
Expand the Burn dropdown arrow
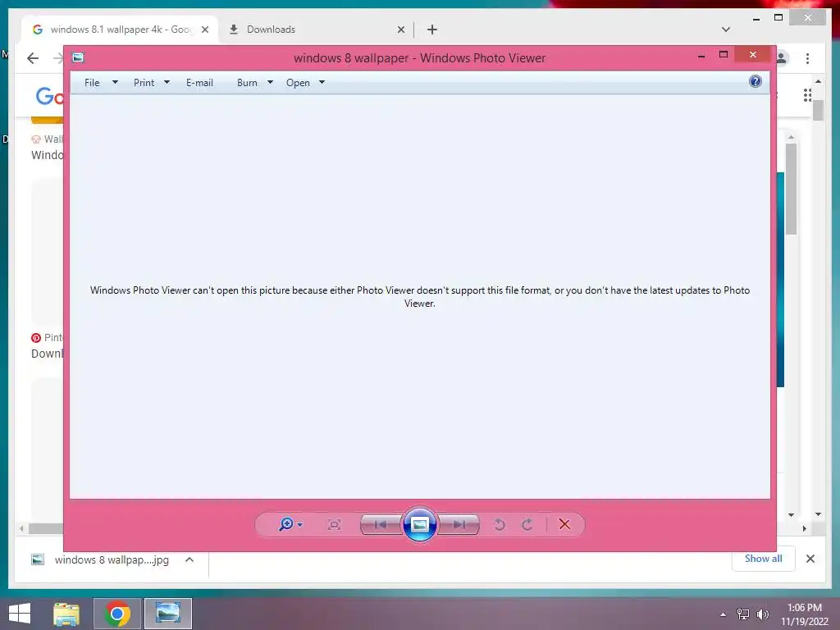click(270, 82)
